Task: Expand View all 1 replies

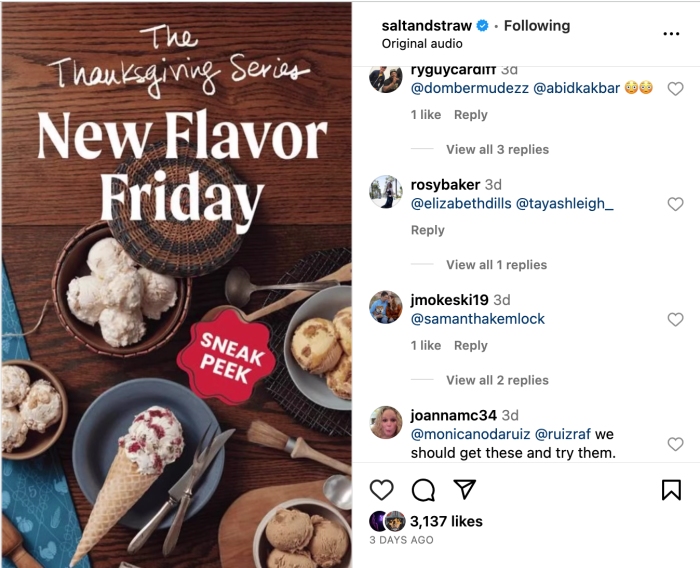Action: pyautogui.click(x=496, y=265)
